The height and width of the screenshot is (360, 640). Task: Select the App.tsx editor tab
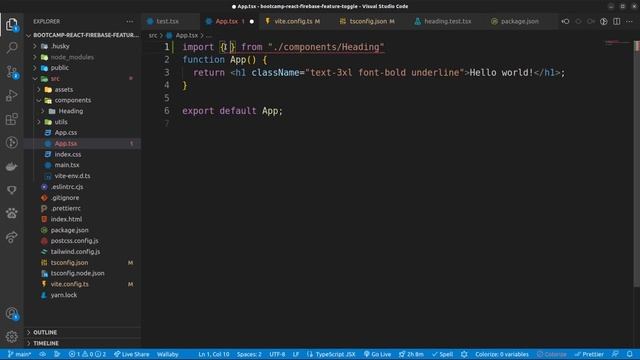[229, 21]
